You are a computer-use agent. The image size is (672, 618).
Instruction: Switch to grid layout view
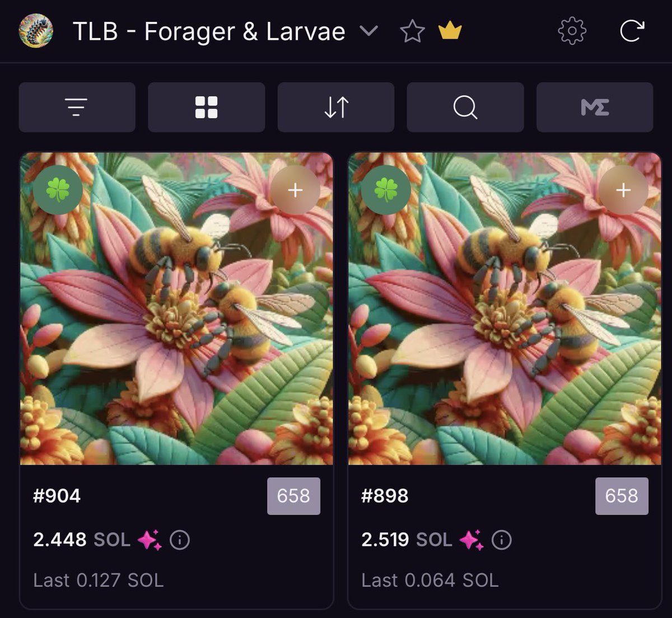tap(206, 107)
